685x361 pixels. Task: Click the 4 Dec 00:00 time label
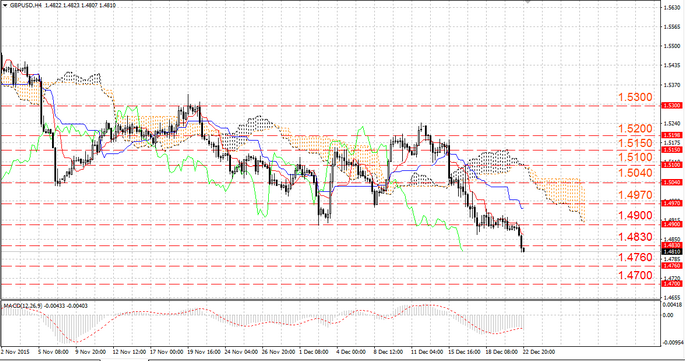(x=352, y=352)
